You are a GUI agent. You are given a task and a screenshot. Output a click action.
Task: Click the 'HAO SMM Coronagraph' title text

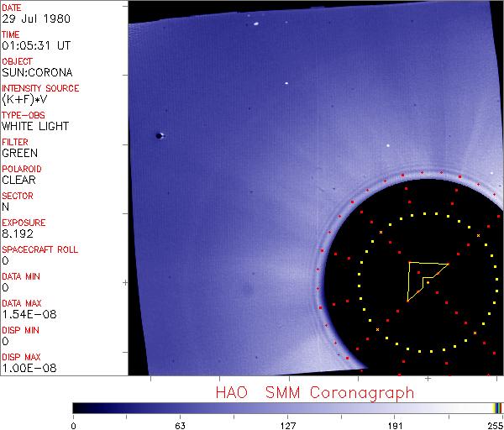click(314, 393)
